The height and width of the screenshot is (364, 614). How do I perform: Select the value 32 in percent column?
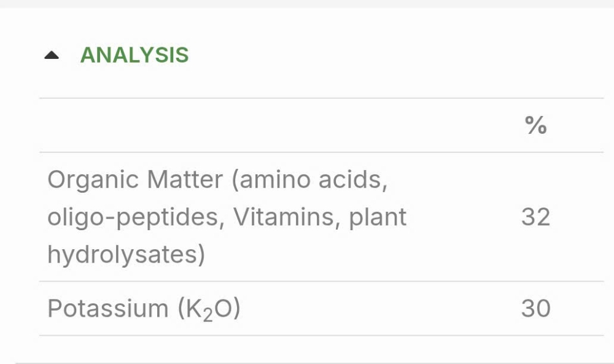click(x=535, y=217)
